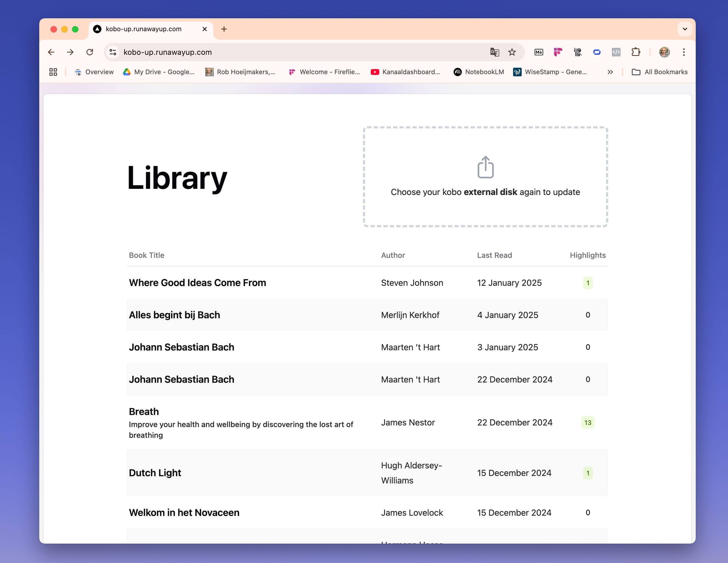Go back to the previous page

pos(51,52)
